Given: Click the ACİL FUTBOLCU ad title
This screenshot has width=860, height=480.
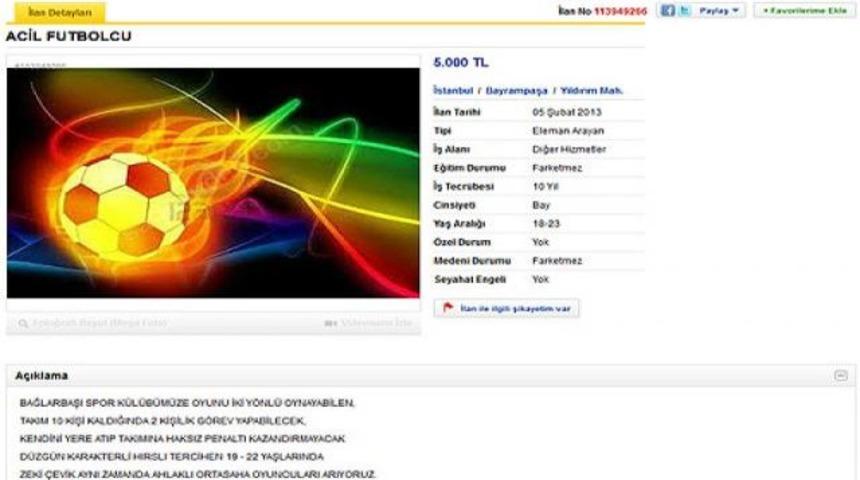Looking at the screenshot, I should pyautogui.click(x=68, y=37).
